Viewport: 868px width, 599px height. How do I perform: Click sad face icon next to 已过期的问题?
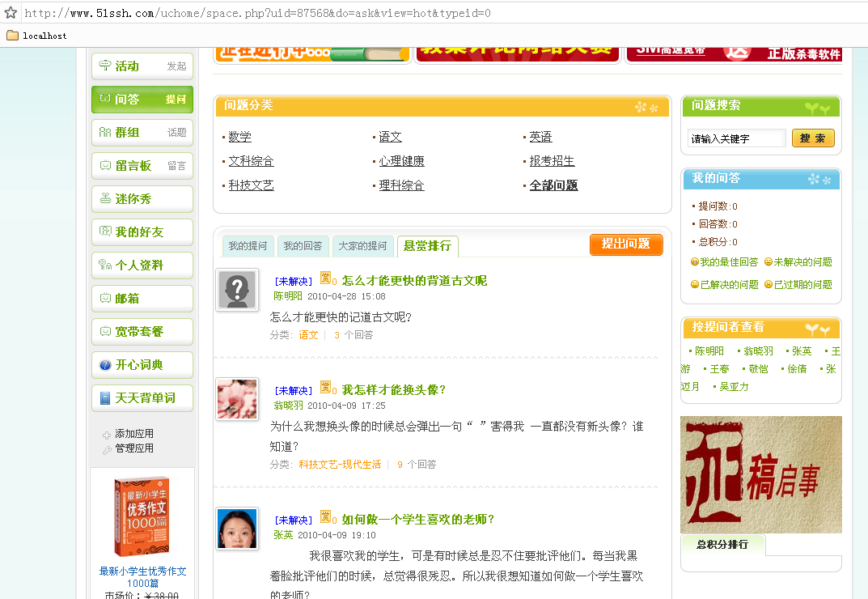tap(768, 284)
